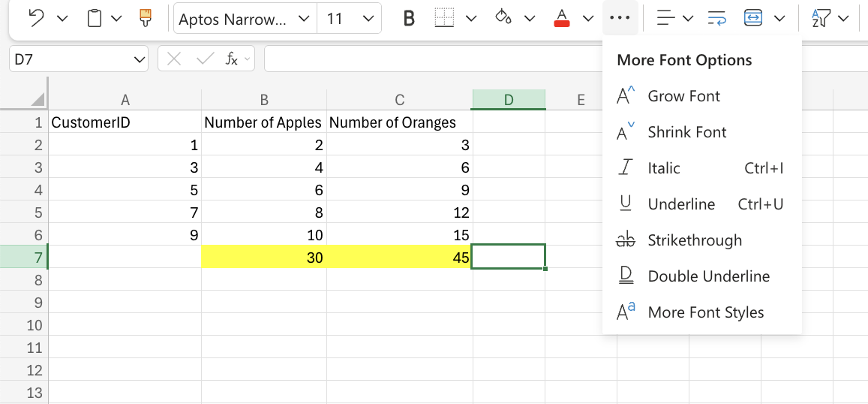The height and width of the screenshot is (404, 868).
Task: Toggle Wrap Text icon
Action: [x=717, y=18]
